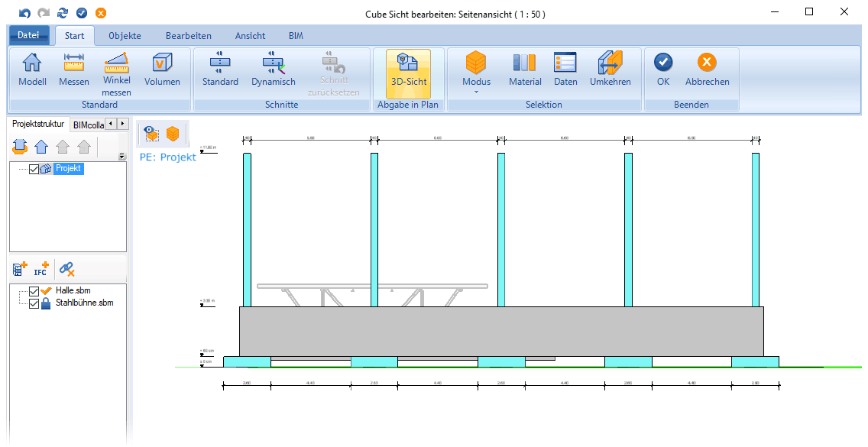Click Schnitt zurücksetzen in the ribbon

click(334, 75)
